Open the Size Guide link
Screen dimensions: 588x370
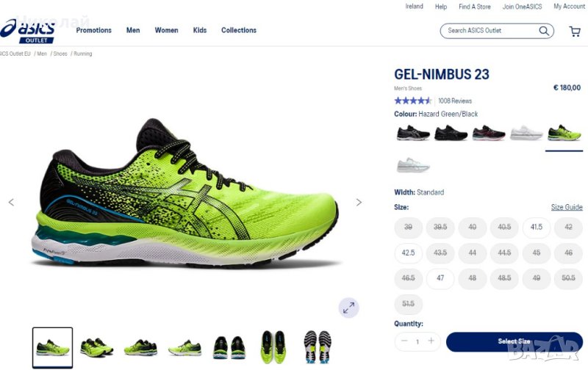point(567,207)
